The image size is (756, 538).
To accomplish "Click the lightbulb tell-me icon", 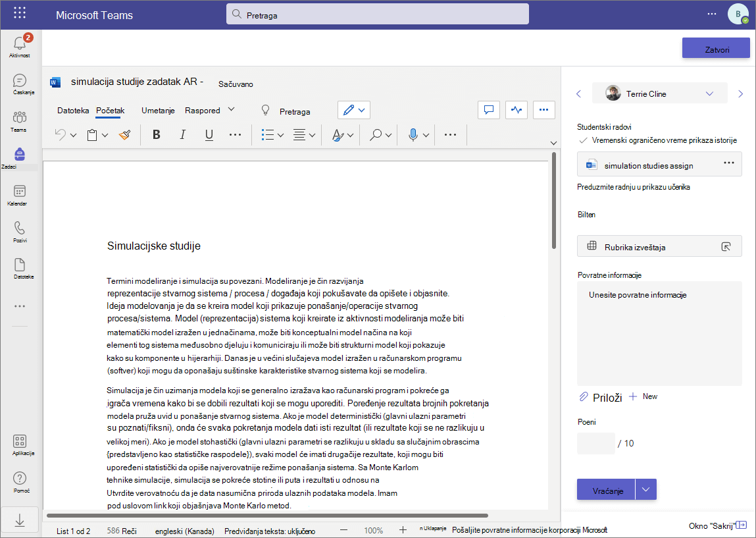I will (x=265, y=111).
